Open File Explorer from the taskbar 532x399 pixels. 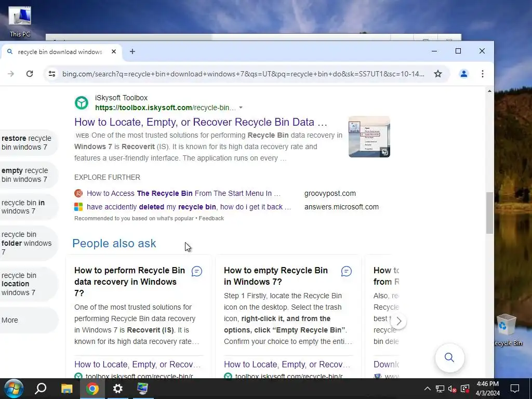pos(66,389)
